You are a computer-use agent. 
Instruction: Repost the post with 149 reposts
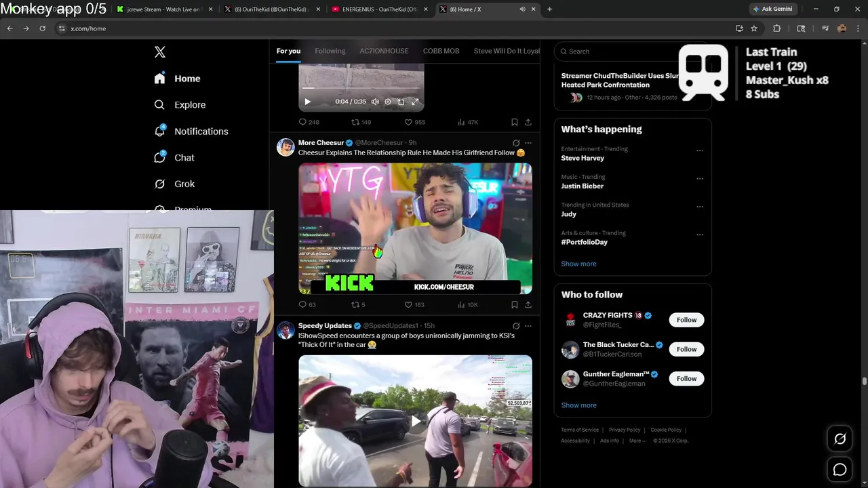tap(361, 122)
